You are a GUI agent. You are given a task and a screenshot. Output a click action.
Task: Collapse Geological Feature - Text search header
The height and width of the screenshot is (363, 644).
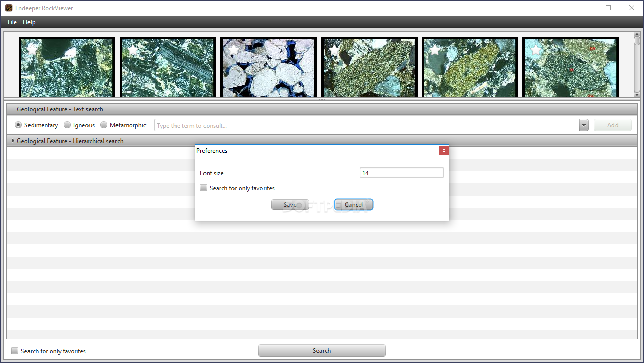321,109
